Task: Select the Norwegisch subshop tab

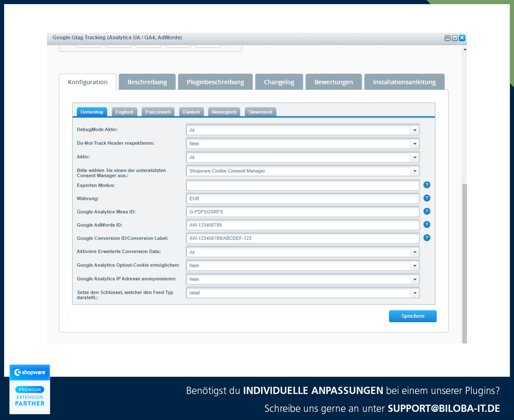Action: (x=224, y=112)
